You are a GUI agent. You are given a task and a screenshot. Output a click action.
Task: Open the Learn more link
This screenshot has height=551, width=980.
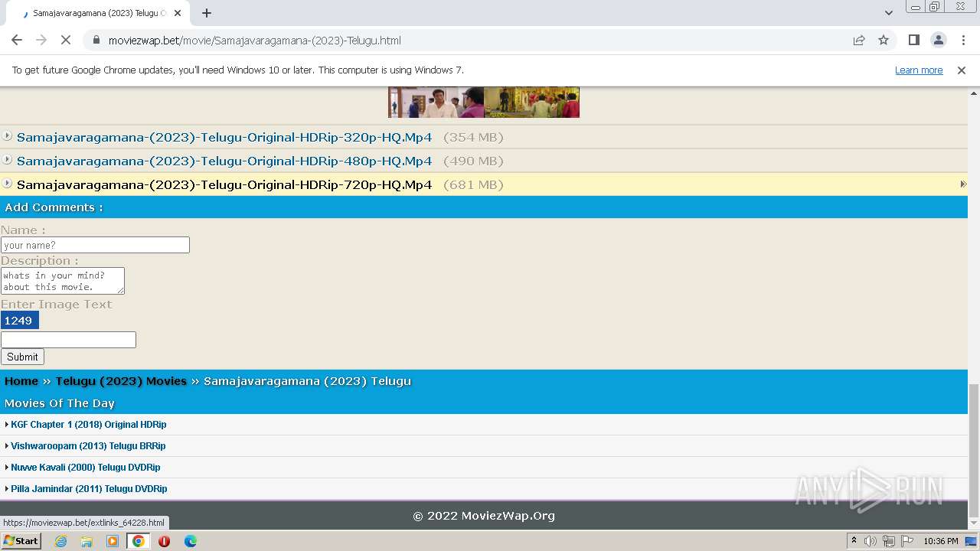point(919,70)
